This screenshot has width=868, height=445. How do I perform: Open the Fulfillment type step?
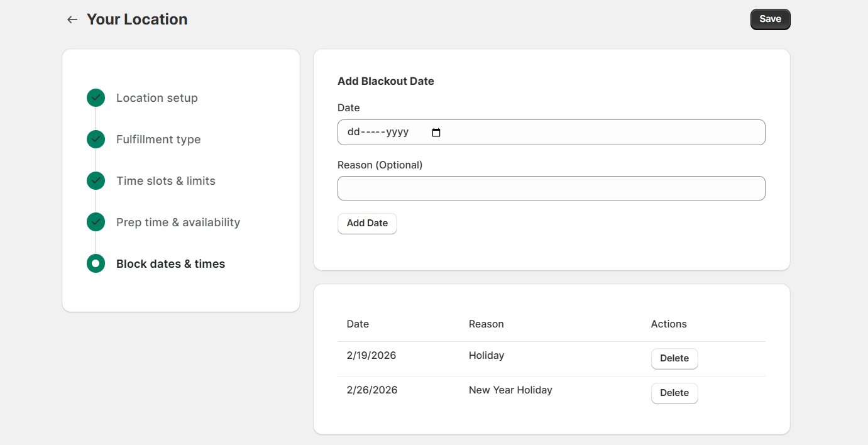[x=158, y=140]
